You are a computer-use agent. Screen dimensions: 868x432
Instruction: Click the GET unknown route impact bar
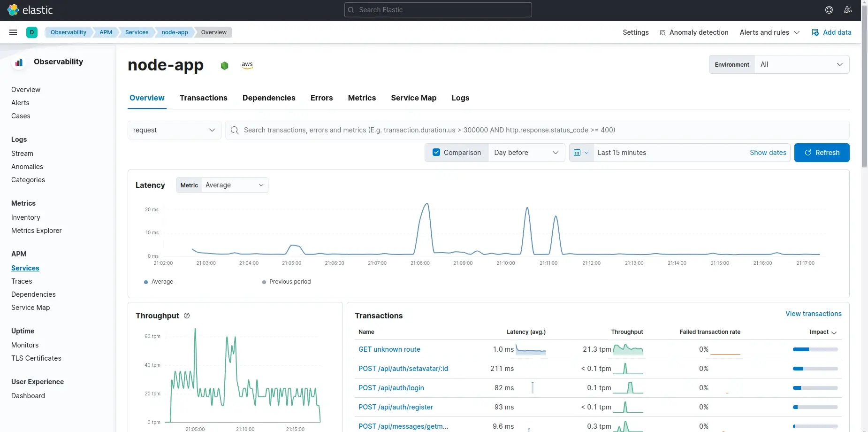(815, 349)
